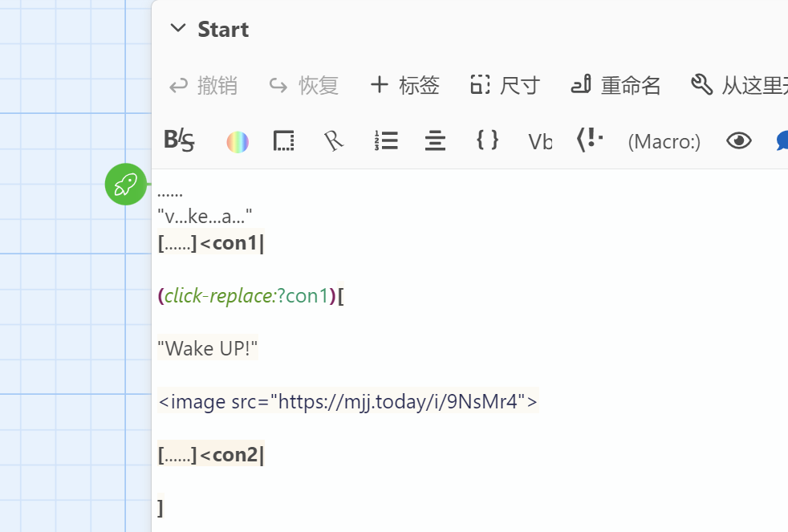The height and width of the screenshot is (532, 788).
Task: Open the bold/strikethrough text style tool
Action: click(179, 141)
